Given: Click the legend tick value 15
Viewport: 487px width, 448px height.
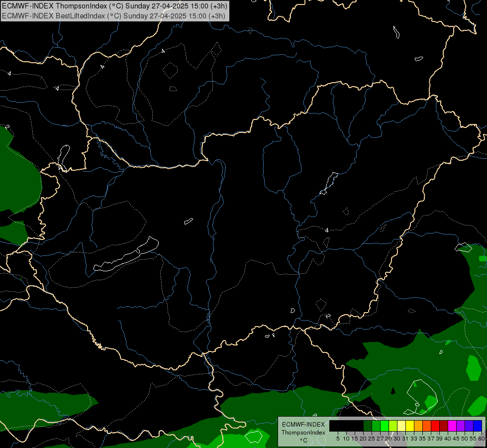Looking at the screenshot, I should point(355,439).
